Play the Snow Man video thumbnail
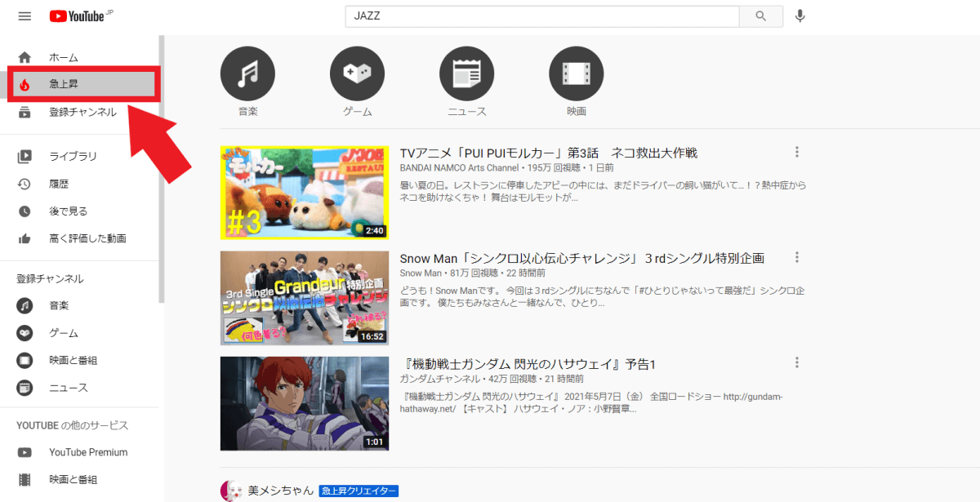The height and width of the screenshot is (502, 980). tap(305, 298)
